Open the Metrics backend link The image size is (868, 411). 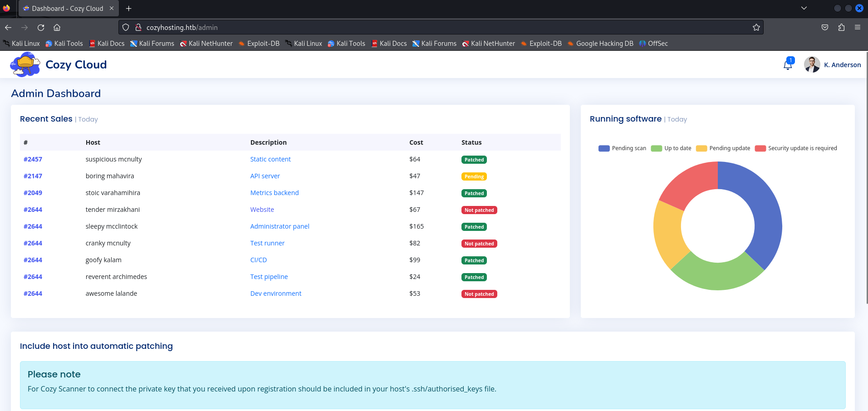pyautogui.click(x=275, y=193)
